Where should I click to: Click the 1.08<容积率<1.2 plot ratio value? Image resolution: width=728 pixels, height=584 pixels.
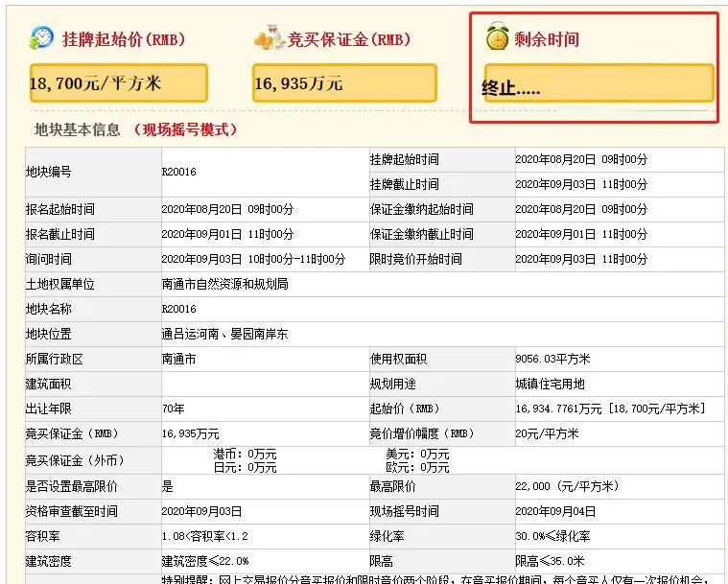point(204,537)
